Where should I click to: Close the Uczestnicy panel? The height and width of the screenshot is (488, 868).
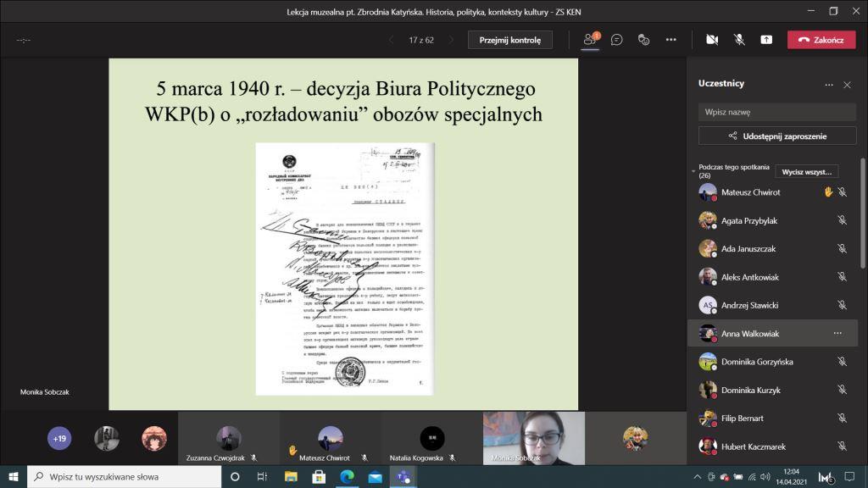pyautogui.click(x=847, y=85)
